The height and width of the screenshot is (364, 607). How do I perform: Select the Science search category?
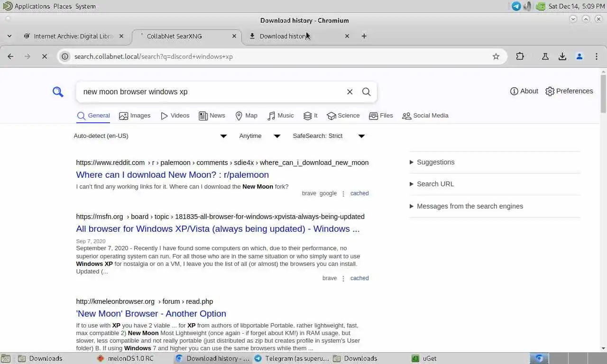(x=343, y=116)
